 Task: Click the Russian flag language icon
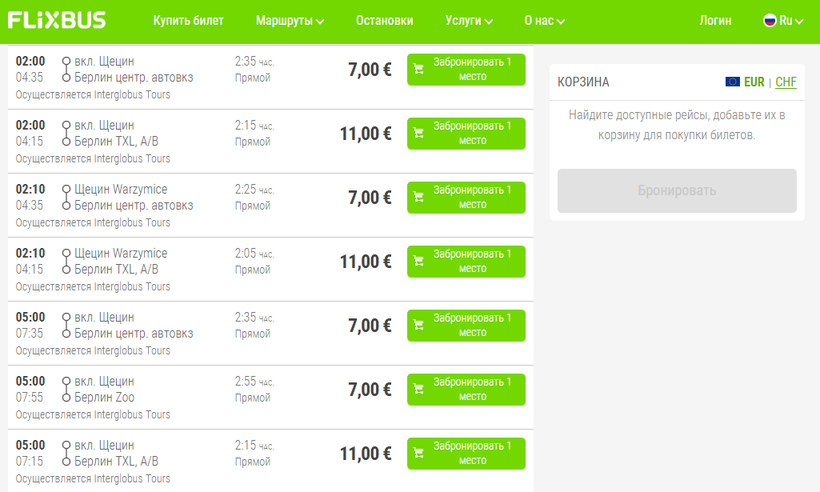tap(770, 20)
